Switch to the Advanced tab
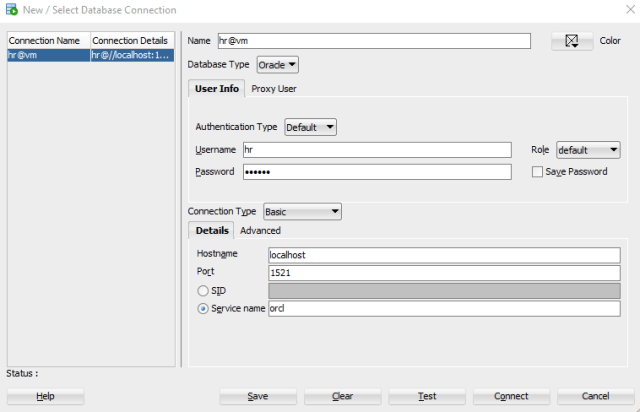This screenshot has width=640, height=412. 260,231
